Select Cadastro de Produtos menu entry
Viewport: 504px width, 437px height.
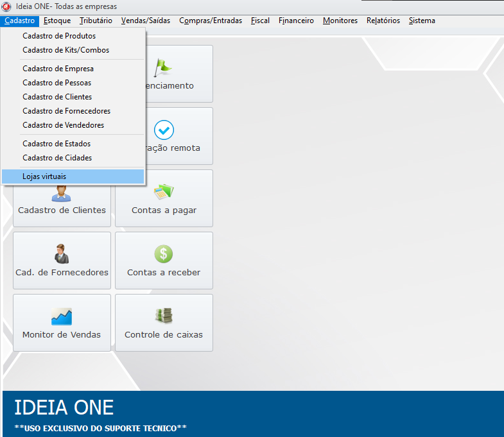tap(59, 36)
